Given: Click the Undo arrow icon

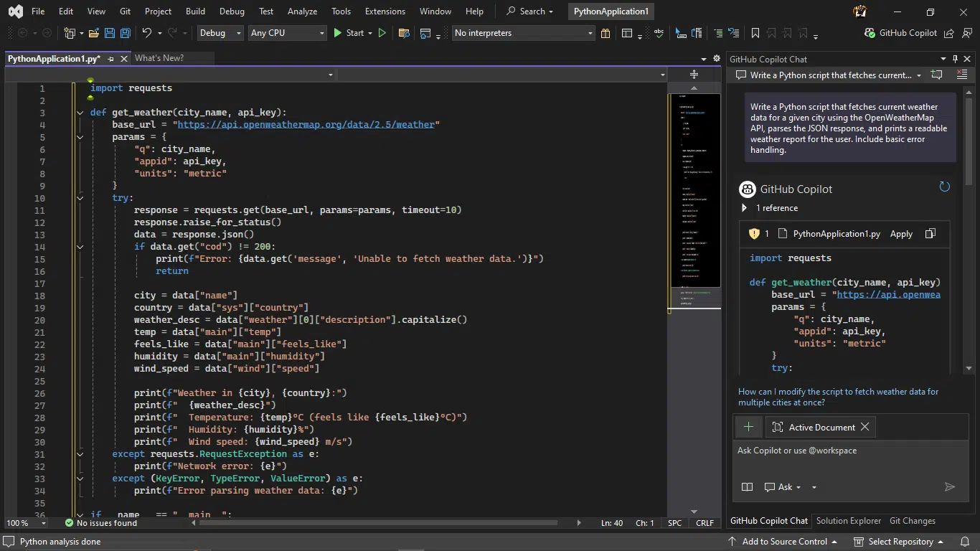Looking at the screenshot, I should (x=147, y=33).
